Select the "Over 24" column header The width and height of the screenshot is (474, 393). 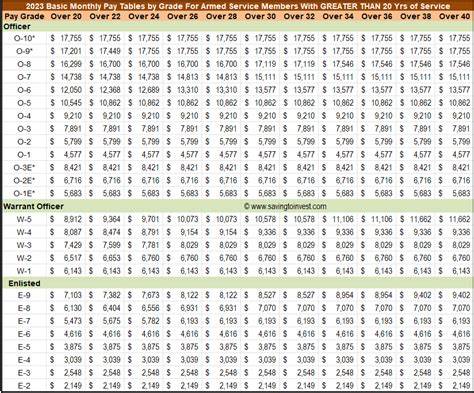pyautogui.click(x=144, y=16)
